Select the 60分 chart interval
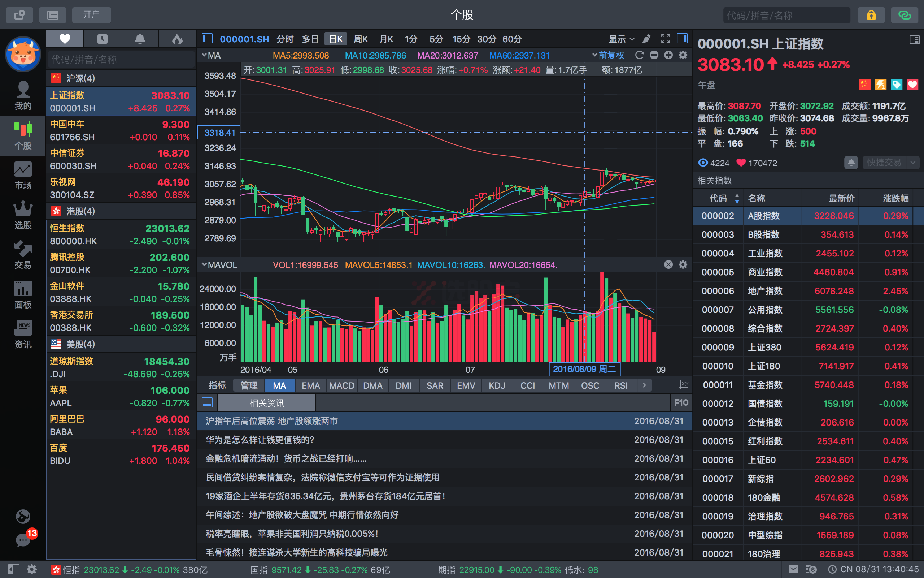Viewport: 924px width, 578px height. pos(512,39)
